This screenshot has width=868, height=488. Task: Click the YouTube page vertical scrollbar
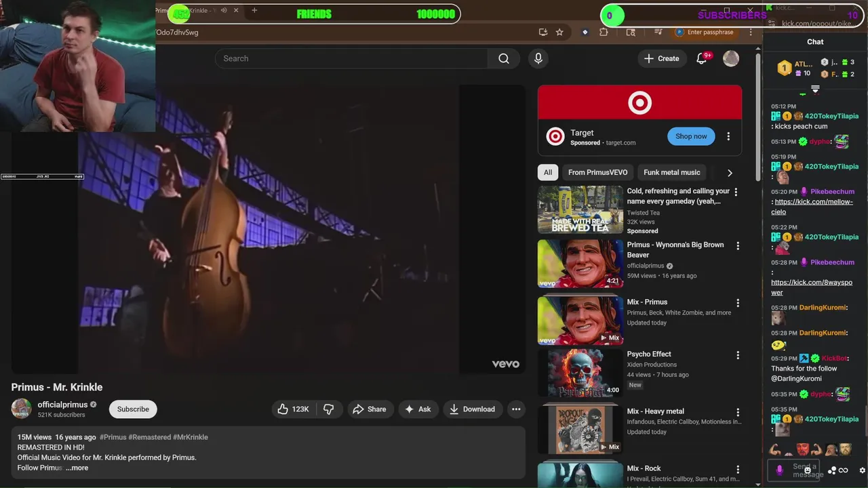[758, 115]
